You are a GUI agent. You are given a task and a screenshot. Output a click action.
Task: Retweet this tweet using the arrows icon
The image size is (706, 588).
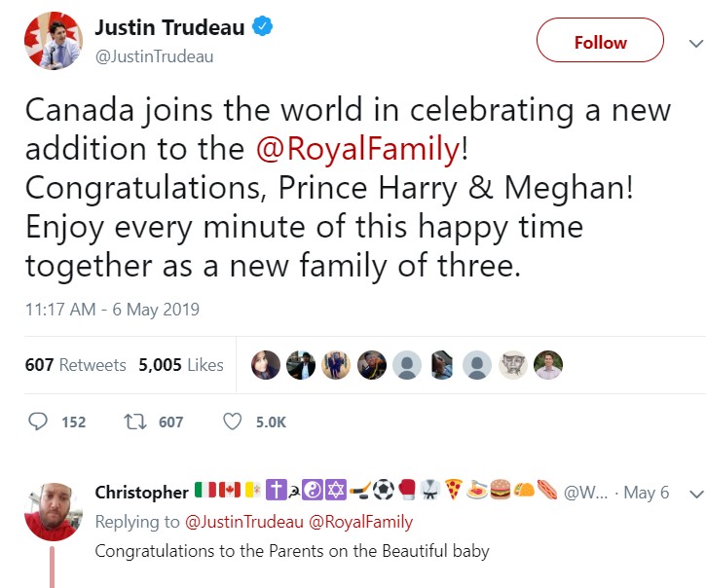click(134, 422)
